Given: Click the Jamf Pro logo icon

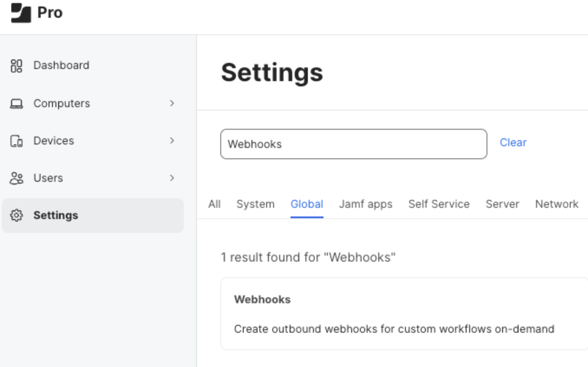Looking at the screenshot, I should pyautogui.click(x=21, y=13).
